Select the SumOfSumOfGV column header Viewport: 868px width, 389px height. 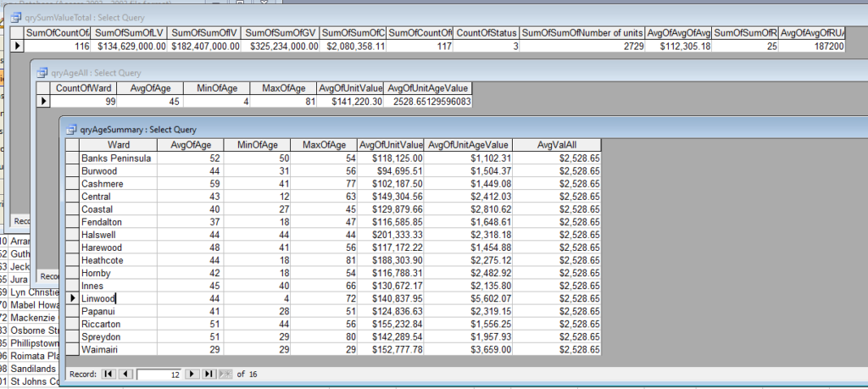(281, 33)
